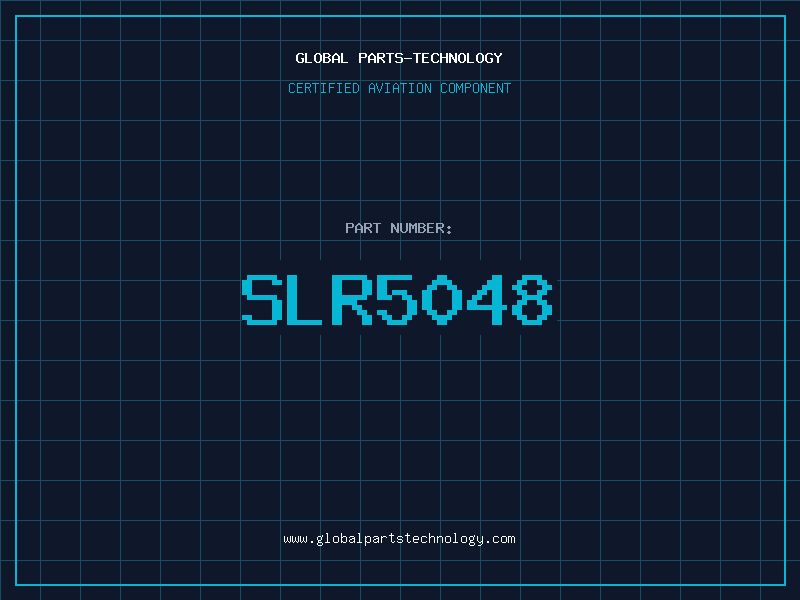Click the PART NUMBER: label
Viewport: 800px width, 600px height.
tap(399, 228)
